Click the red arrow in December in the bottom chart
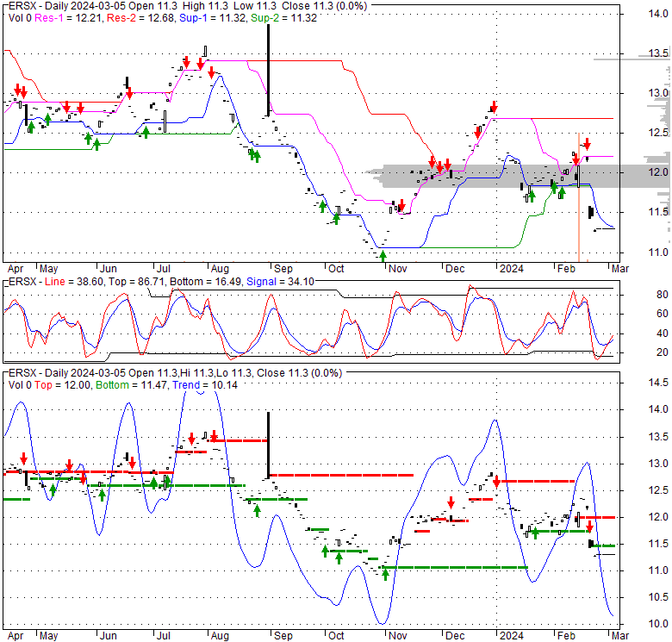The width and height of the screenshot is (672, 642). point(451,502)
